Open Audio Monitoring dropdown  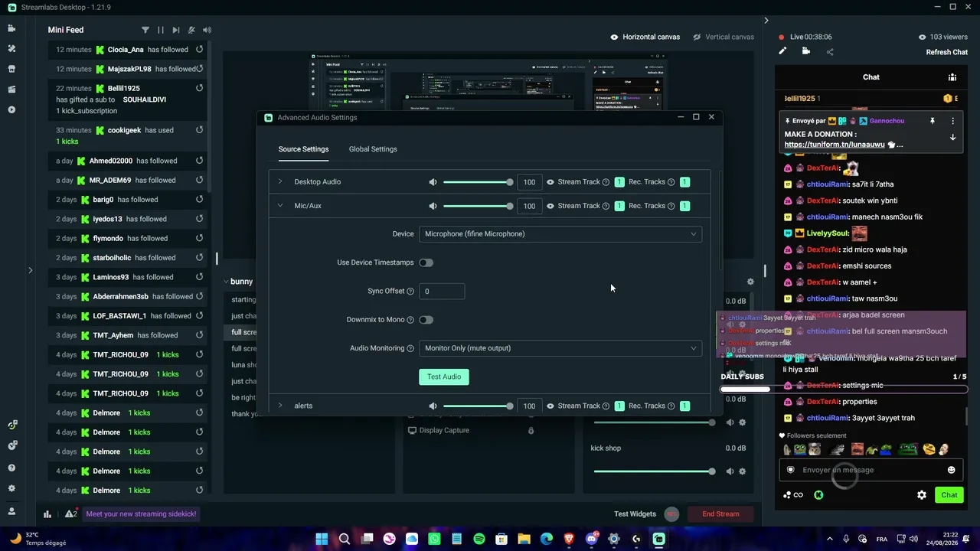560,348
